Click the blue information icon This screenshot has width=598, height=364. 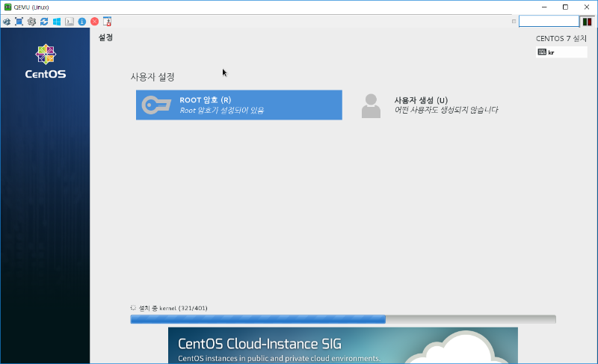click(x=82, y=22)
